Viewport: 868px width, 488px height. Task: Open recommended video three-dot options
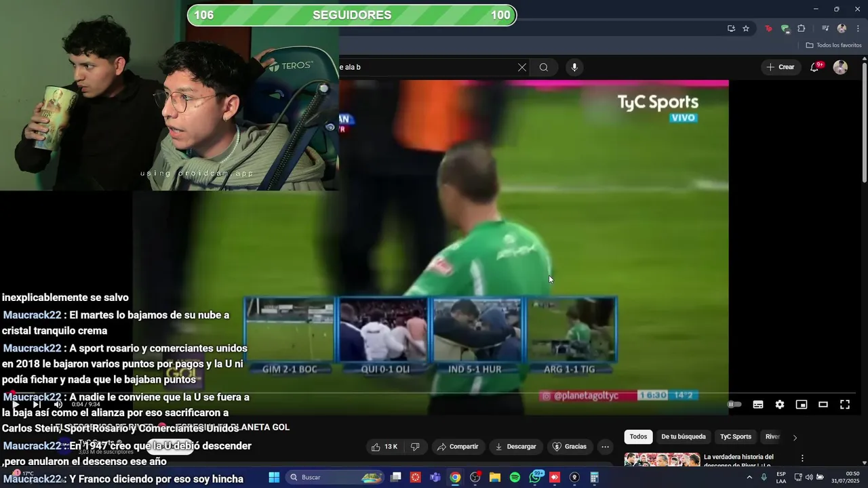pos(802,458)
